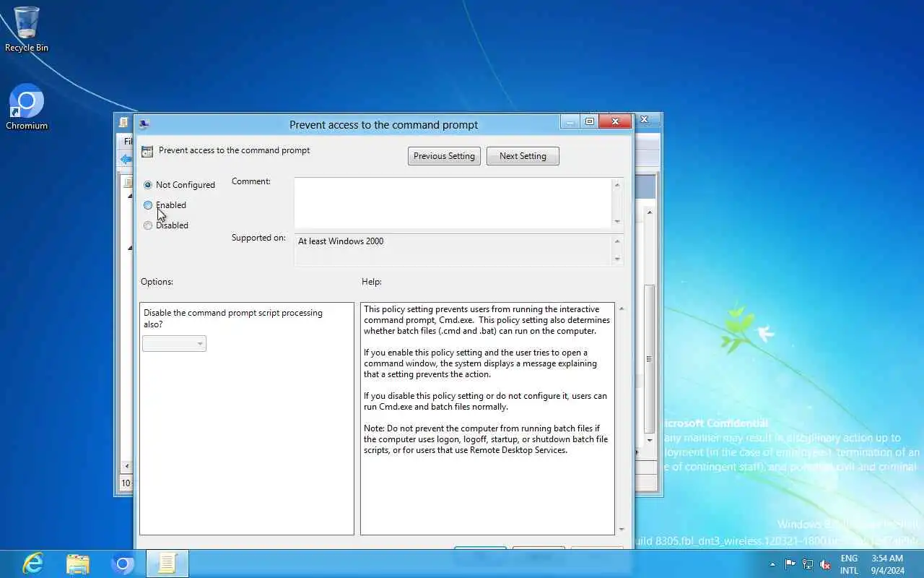
Task: Click the dialog title bar system icon
Action: coord(144,124)
